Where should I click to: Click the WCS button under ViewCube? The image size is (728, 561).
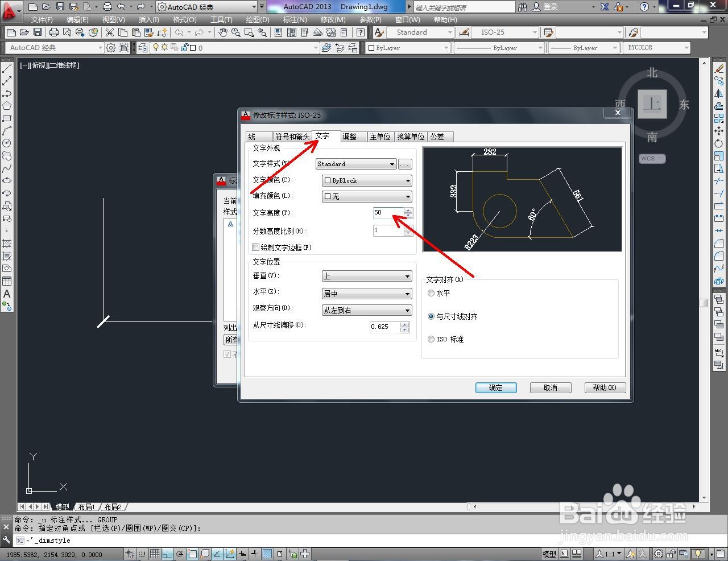pos(652,159)
